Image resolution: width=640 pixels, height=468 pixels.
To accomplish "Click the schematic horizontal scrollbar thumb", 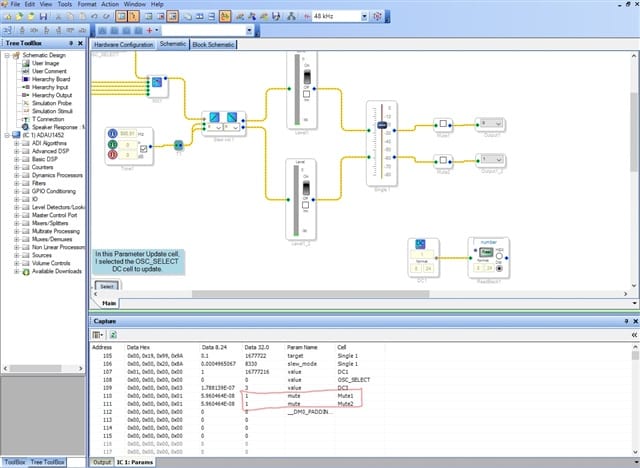I will pos(310,294).
